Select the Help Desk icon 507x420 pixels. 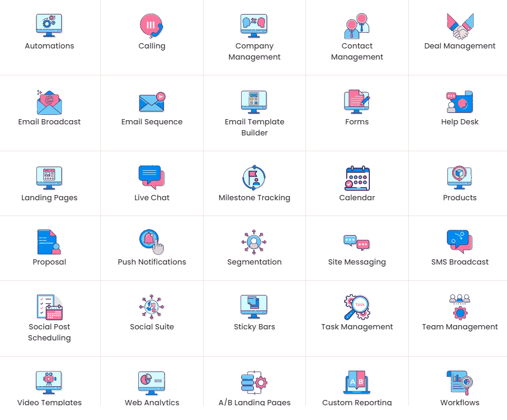click(459, 101)
